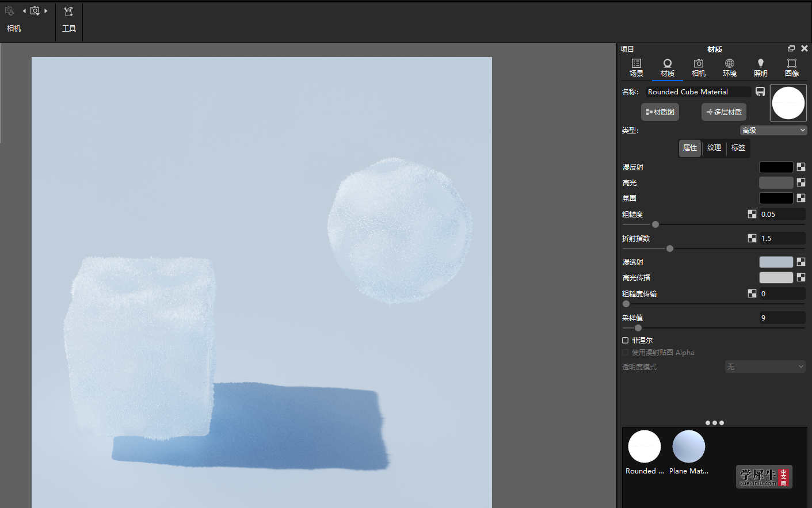
Task: Close the material panel
Action: [805, 48]
